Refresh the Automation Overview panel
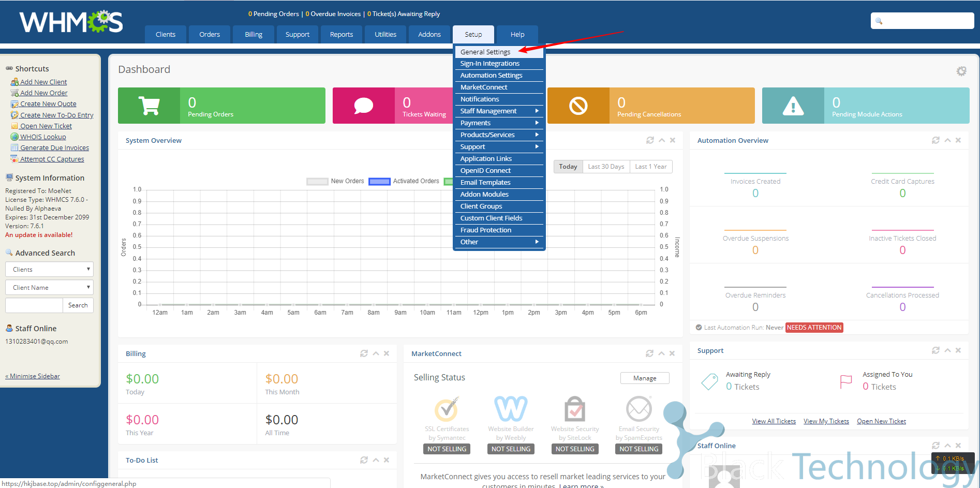This screenshot has width=980, height=488. 936,140
